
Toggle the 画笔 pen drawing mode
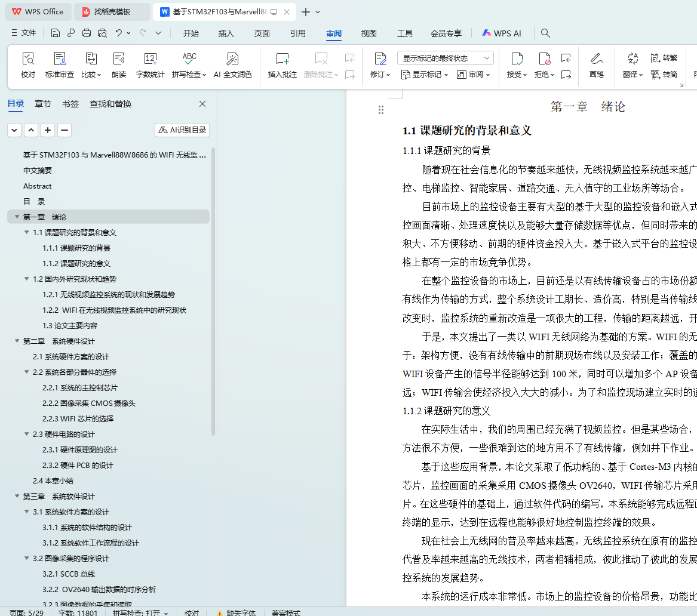click(x=597, y=65)
